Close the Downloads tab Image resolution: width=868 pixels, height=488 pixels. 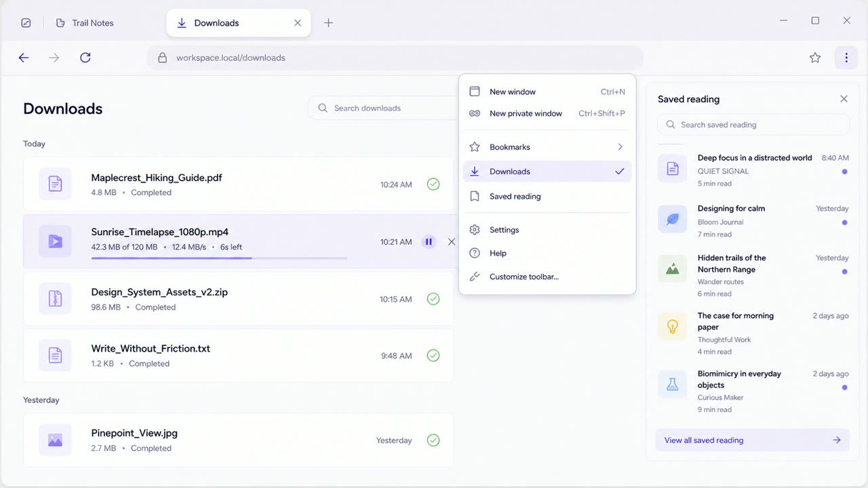[x=298, y=23]
